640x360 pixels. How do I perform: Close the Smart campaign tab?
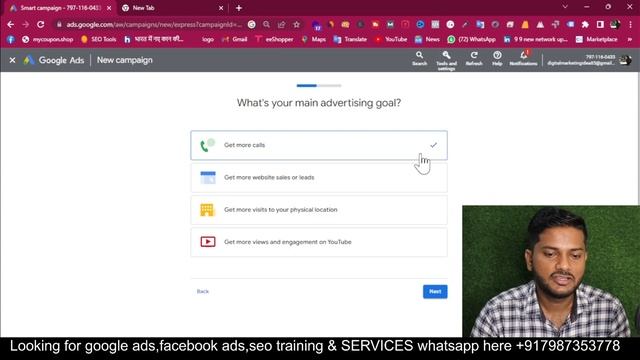tap(109, 8)
